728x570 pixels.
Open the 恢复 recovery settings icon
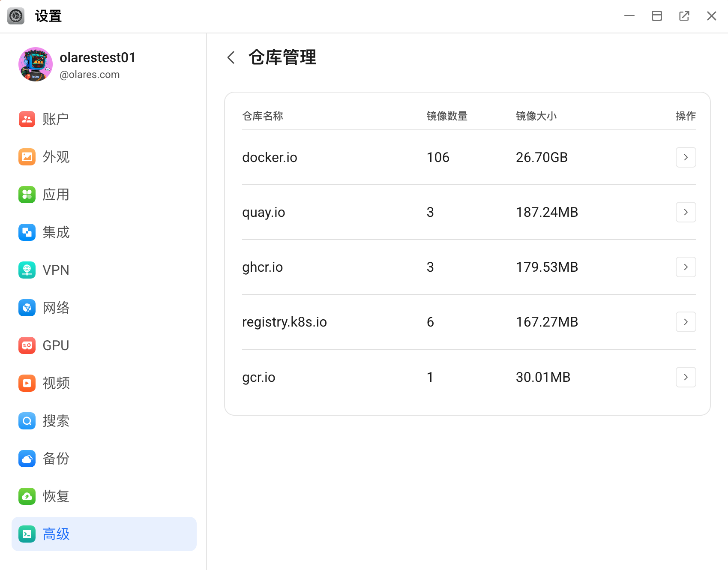pyautogui.click(x=27, y=496)
